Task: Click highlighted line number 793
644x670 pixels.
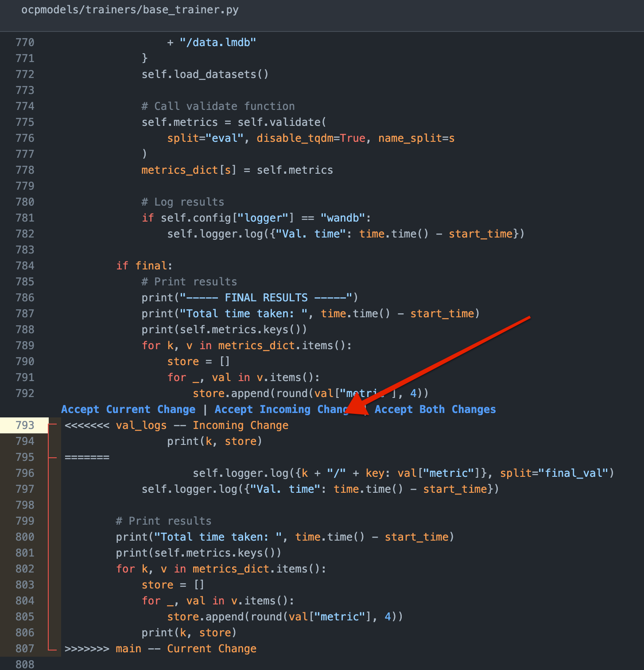Action: [x=25, y=425]
